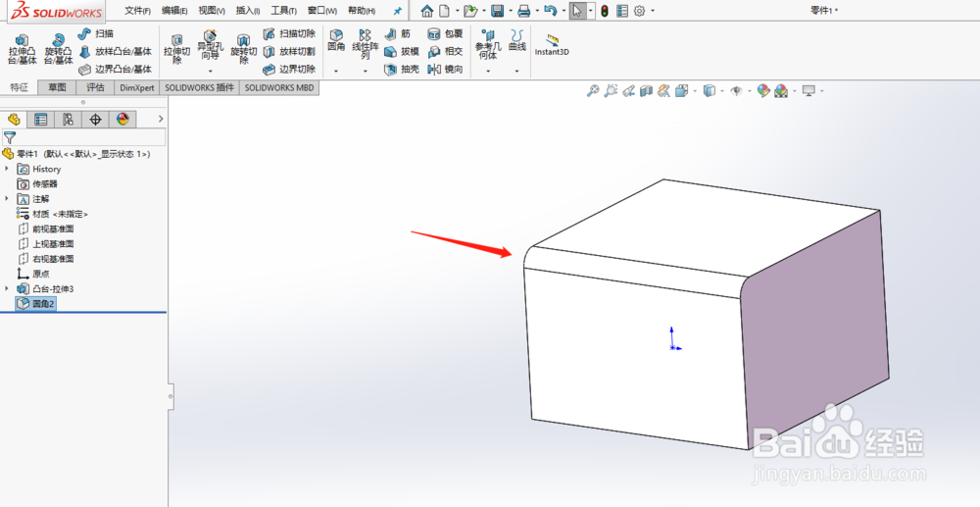Viewport: 980px width, 507px height.
Task: Select the 旋转凸台/基体 revolve boss tool
Action: coord(58,49)
